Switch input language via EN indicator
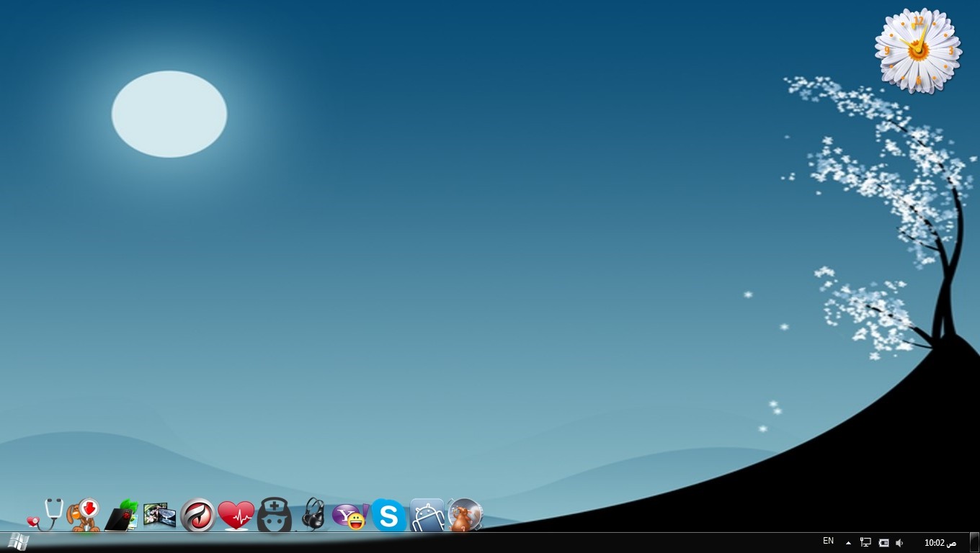Screen dimensions: 980x553 828,541
